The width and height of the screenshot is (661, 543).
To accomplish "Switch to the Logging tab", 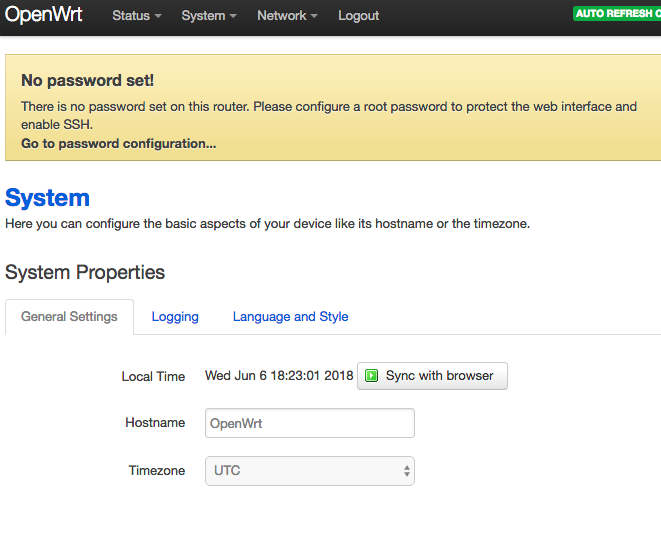I will coord(175,317).
